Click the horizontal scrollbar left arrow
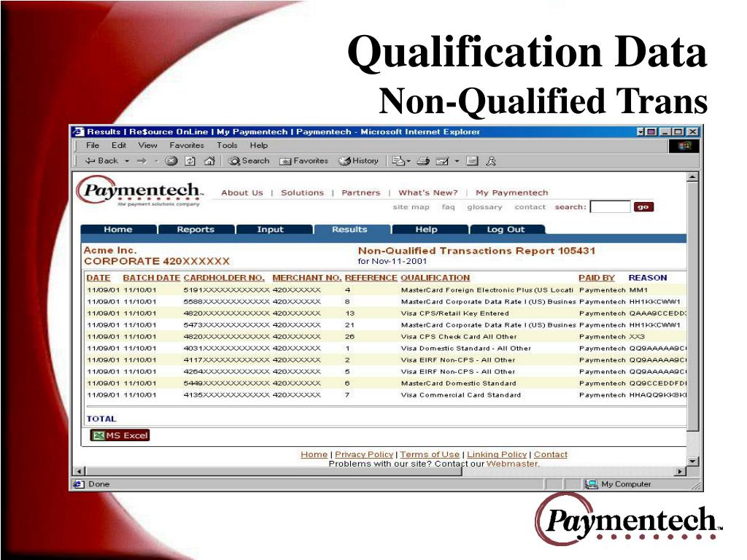Image resolution: width=747 pixels, height=560 pixels. pyautogui.click(x=80, y=472)
